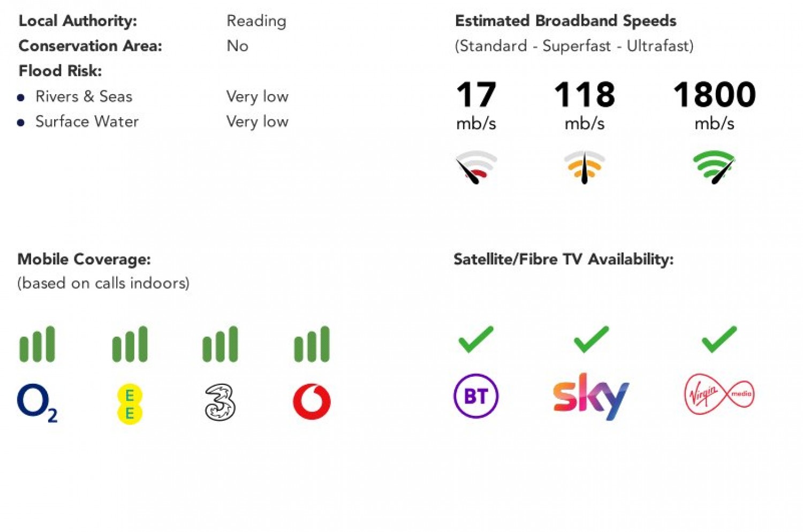The height and width of the screenshot is (532, 803).
Task: Open the BT provider logo
Action: tap(476, 396)
